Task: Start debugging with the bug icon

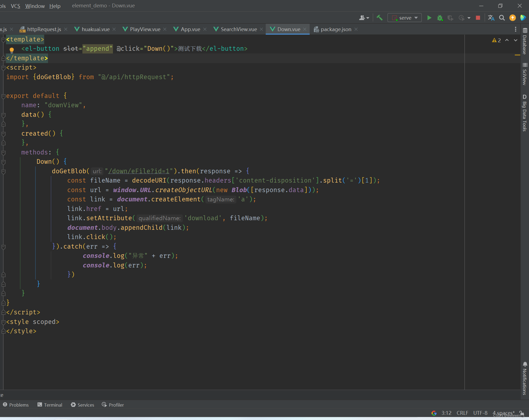Action: tap(440, 18)
